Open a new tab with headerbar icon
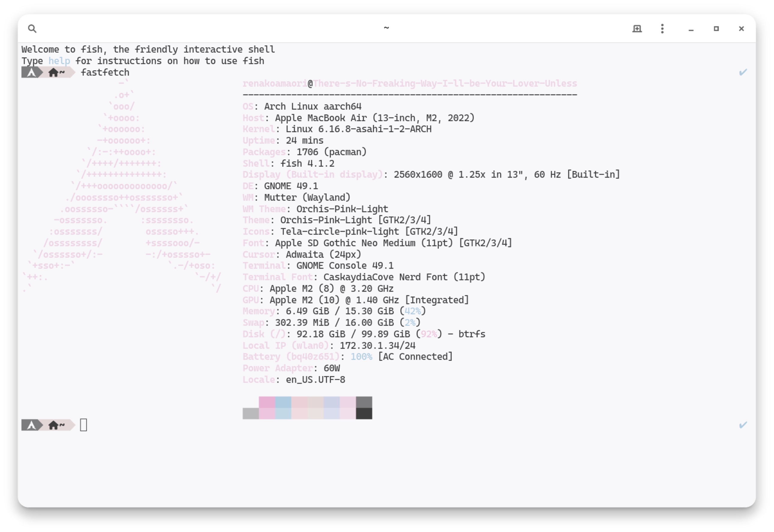Screen dimensions: 774x532 pos(637,29)
